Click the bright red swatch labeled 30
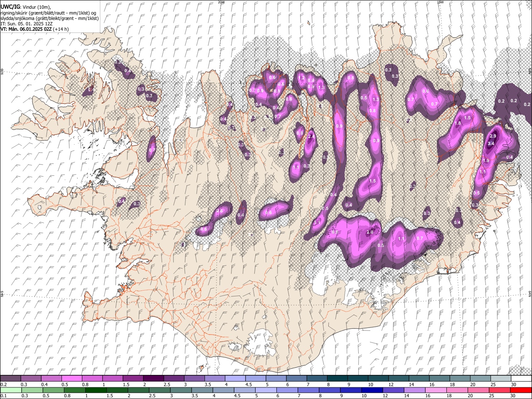Image resolution: width=532 pixels, height=399 pixels. (x=521, y=390)
